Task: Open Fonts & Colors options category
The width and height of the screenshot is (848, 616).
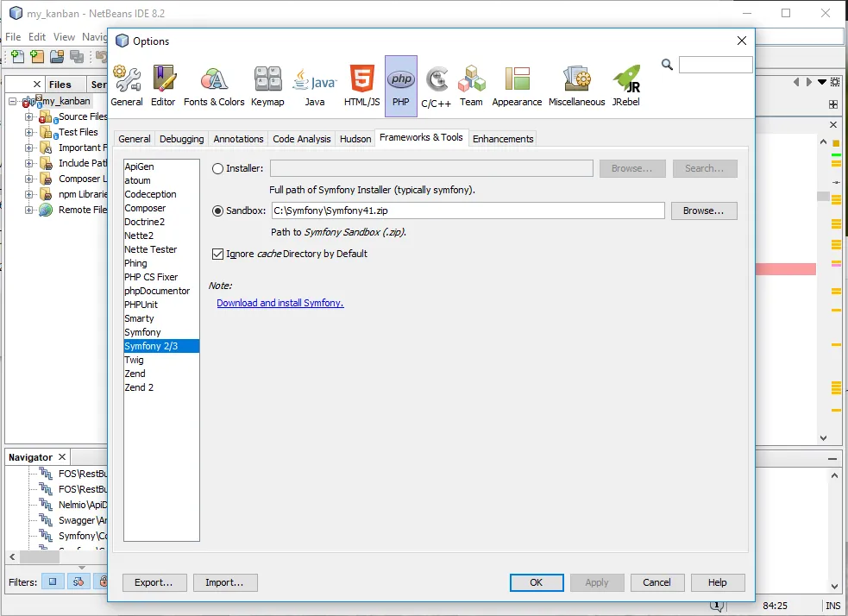Action: 214,86
